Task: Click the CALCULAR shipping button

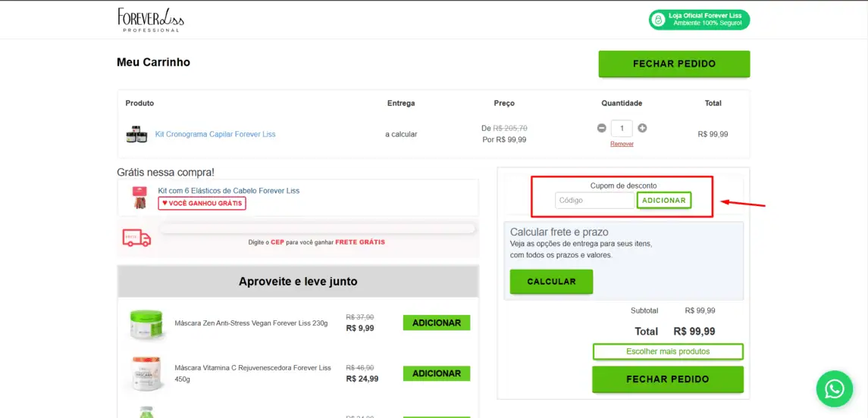Action: (551, 282)
